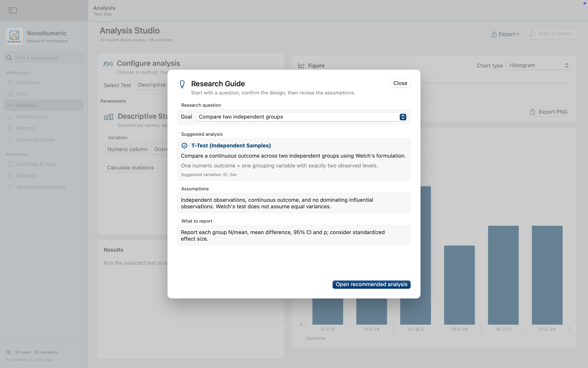Click the 'Test.xlsx' file name
Screen dimensions: 588x368
pyautogui.click(x=102, y=14)
